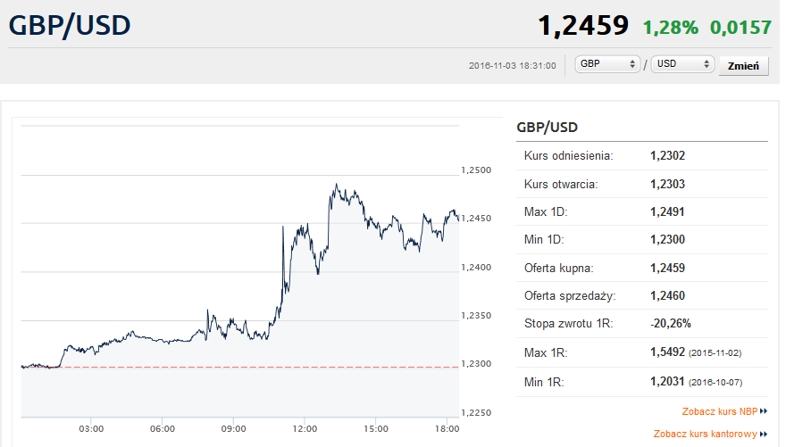
Task: Click the arrows icon beside Zobacz kurs NBP
Action: coord(763,411)
